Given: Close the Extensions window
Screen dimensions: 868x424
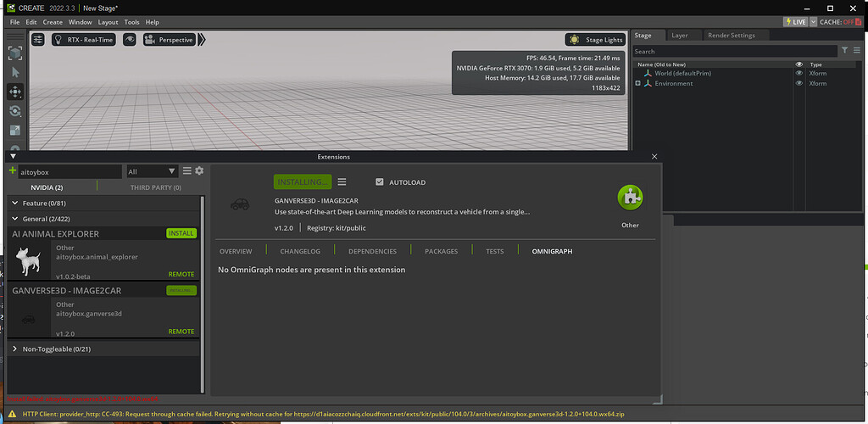Looking at the screenshot, I should tap(654, 157).
